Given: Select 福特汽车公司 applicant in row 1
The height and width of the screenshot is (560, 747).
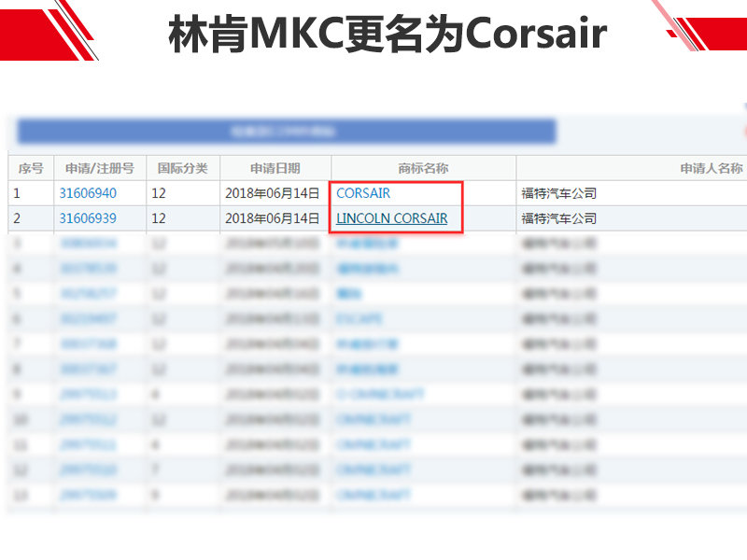Looking at the screenshot, I should pyautogui.click(x=558, y=193).
